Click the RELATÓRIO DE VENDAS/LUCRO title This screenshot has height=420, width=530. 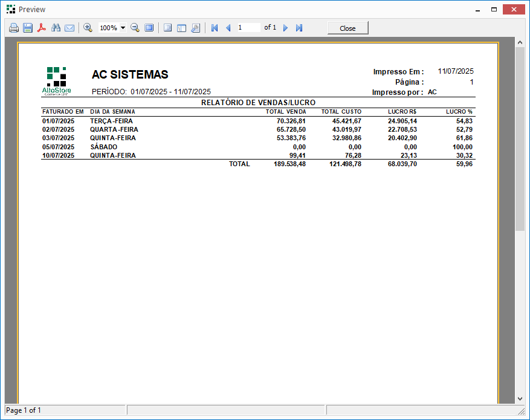[x=258, y=102]
